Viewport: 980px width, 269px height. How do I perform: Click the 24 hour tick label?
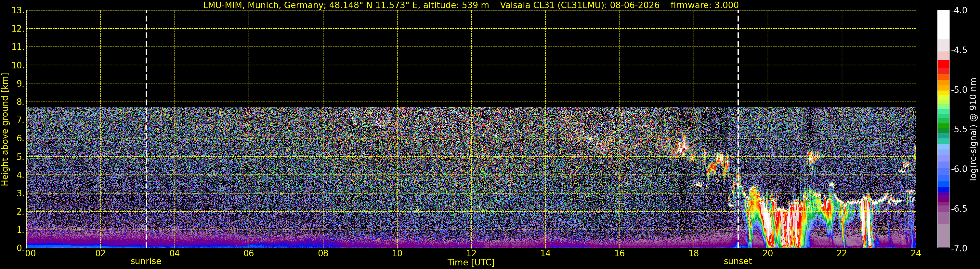point(916,253)
